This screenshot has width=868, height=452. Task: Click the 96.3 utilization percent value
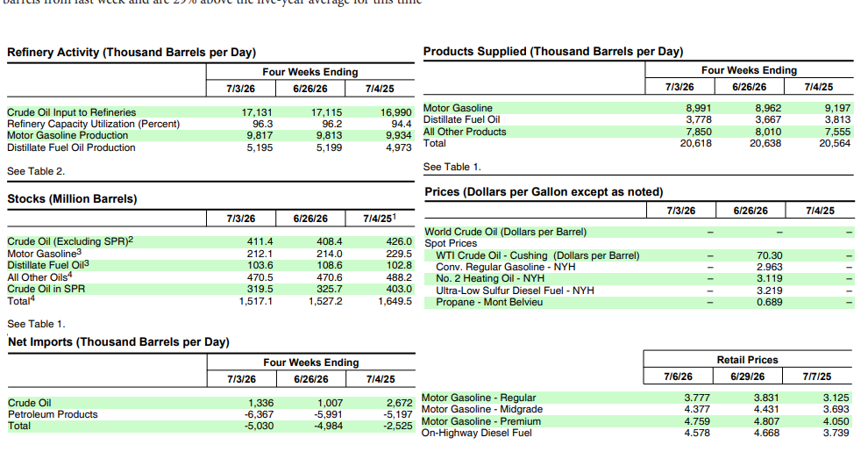(262, 124)
